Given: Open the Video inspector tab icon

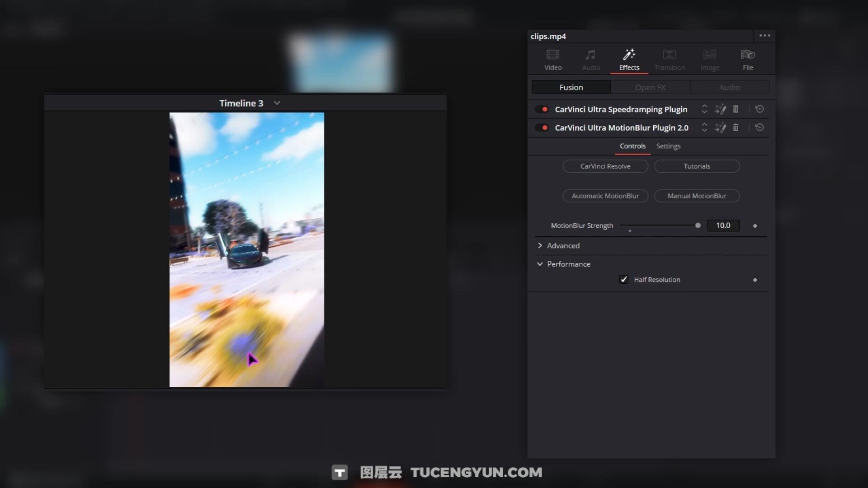Looking at the screenshot, I should click(552, 55).
